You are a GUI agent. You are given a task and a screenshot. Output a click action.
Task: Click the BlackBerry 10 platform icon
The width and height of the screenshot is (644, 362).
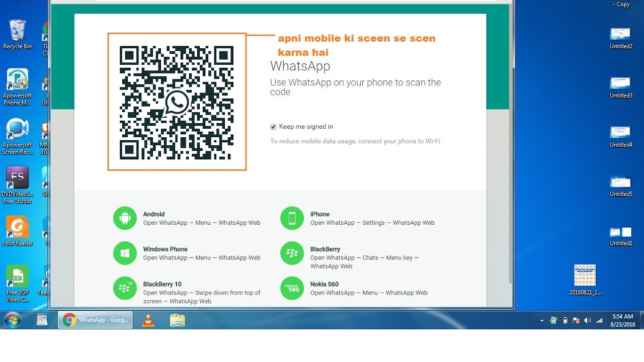pyautogui.click(x=125, y=288)
